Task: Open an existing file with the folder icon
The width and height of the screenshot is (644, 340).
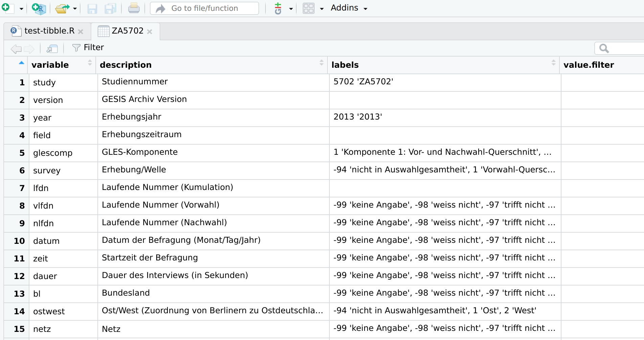Action: click(x=62, y=8)
